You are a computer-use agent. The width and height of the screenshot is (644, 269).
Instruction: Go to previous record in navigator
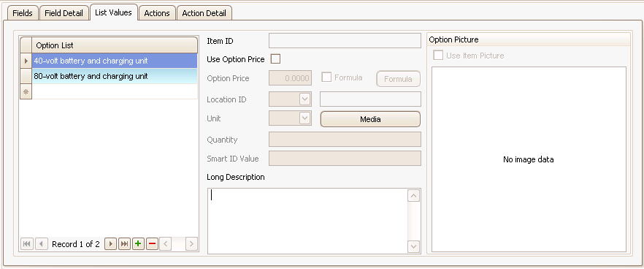pos(41,244)
